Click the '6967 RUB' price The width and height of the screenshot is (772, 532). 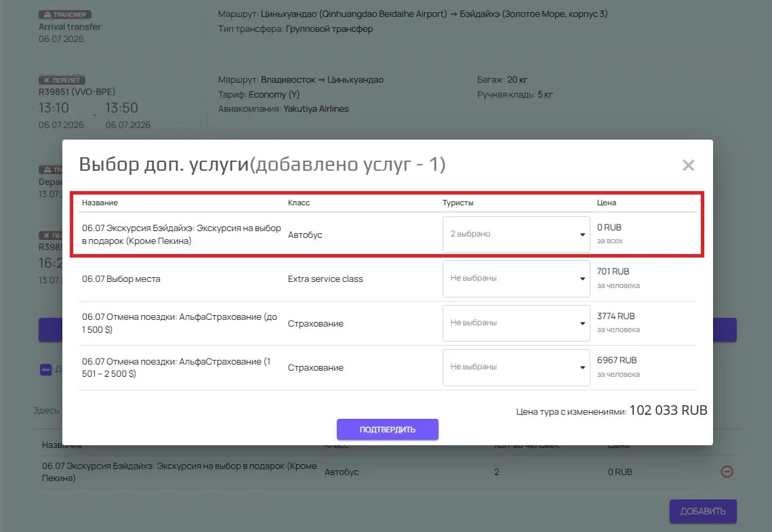[616, 361]
